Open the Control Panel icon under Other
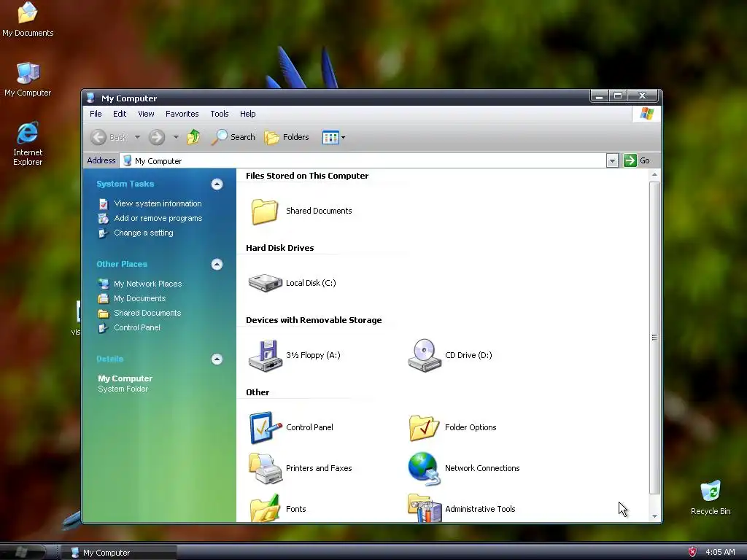The height and width of the screenshot is (560, 747). point(266,427)
